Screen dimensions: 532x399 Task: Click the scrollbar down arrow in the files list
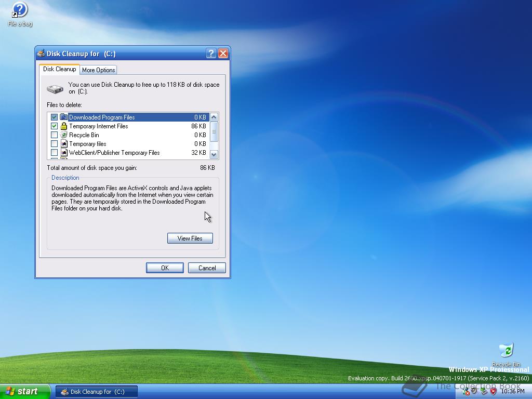[x=215, y=153]
